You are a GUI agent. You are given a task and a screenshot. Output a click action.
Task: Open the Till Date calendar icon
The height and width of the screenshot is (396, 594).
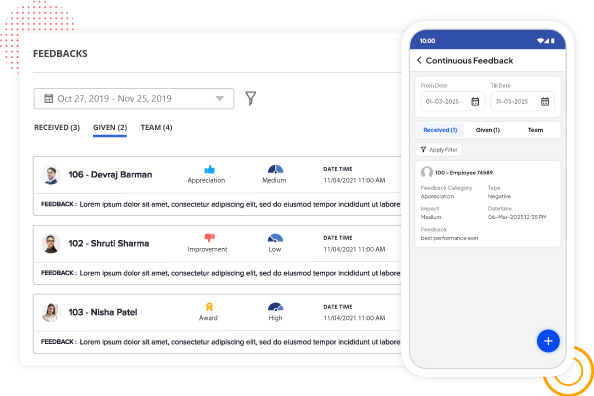(x=545, y=102)
